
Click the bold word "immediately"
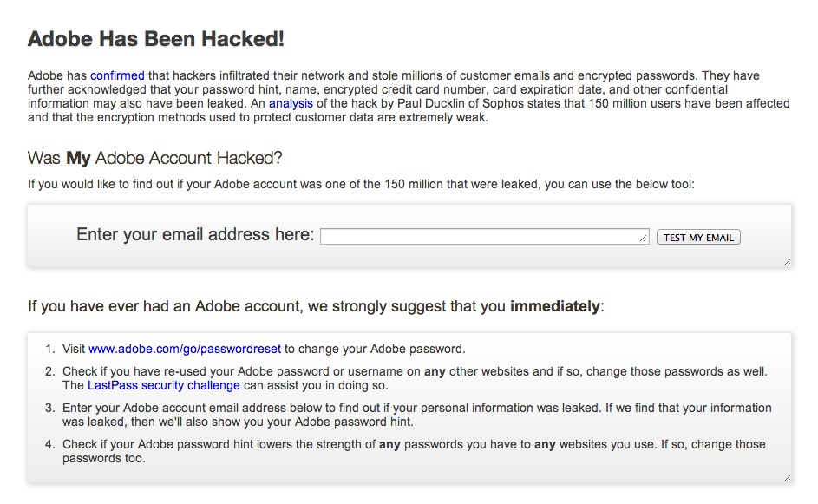(x=554, y=306)
